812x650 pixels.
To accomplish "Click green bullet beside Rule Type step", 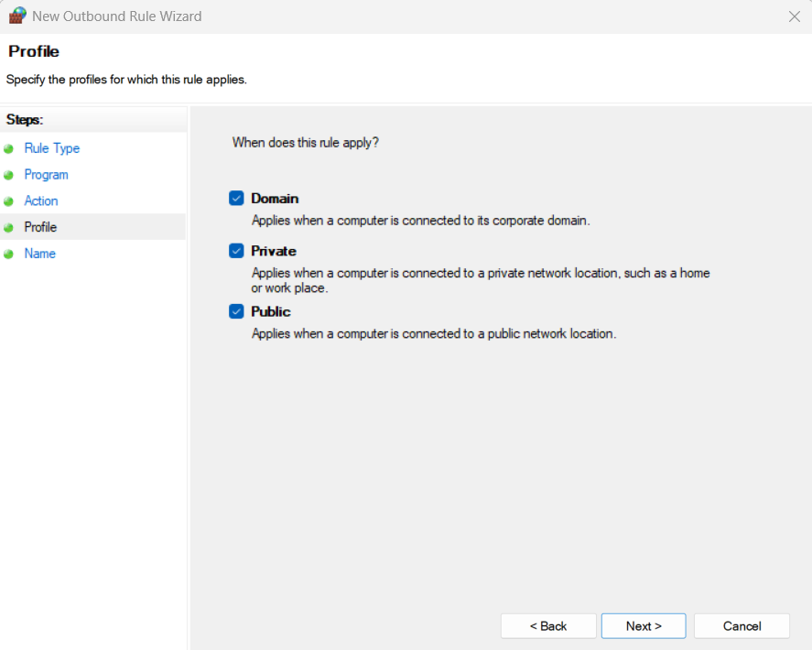I will click(x=9, y=148).
